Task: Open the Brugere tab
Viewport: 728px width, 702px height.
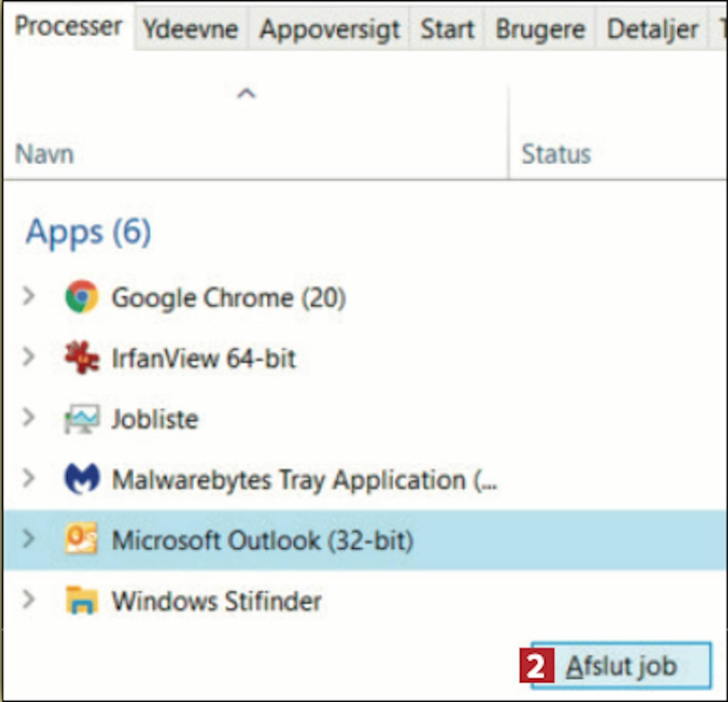Action: point(540,29)
